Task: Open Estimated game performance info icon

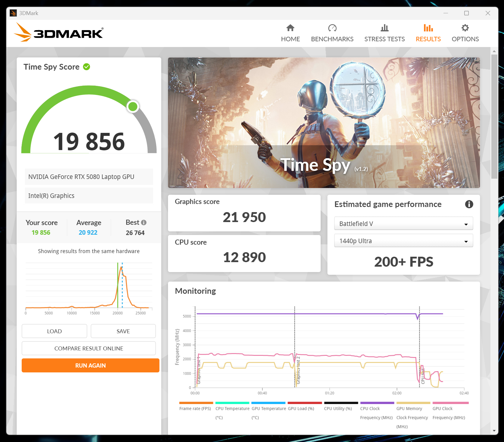Action: click(469, 204)
